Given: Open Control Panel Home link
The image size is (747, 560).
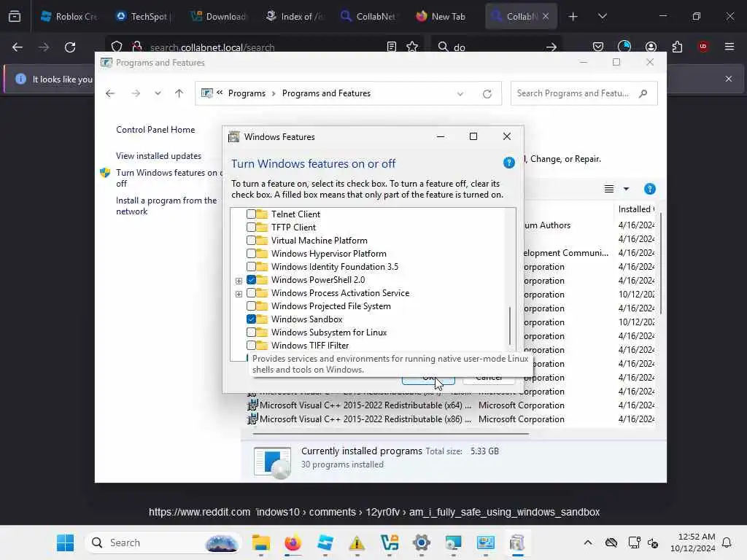Looking at the screenshot, I should 155,130.
